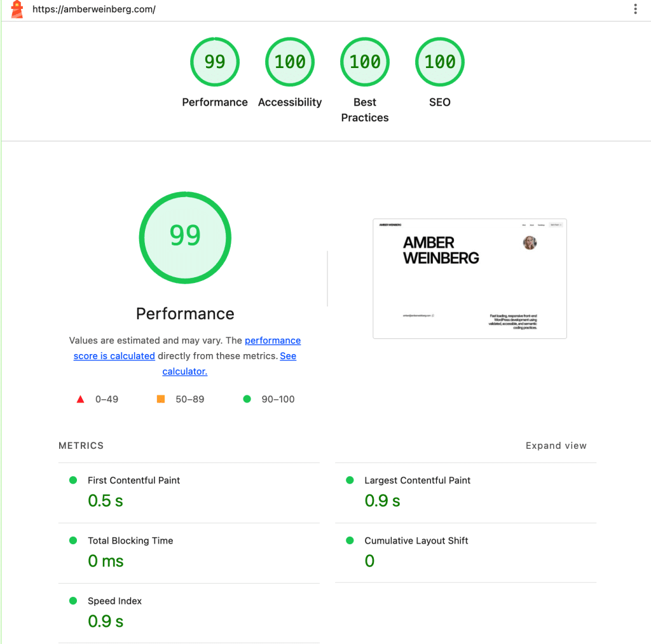Click the Accessibility category label
Viewport: 651px width, 644px height.
pos(290,102)
